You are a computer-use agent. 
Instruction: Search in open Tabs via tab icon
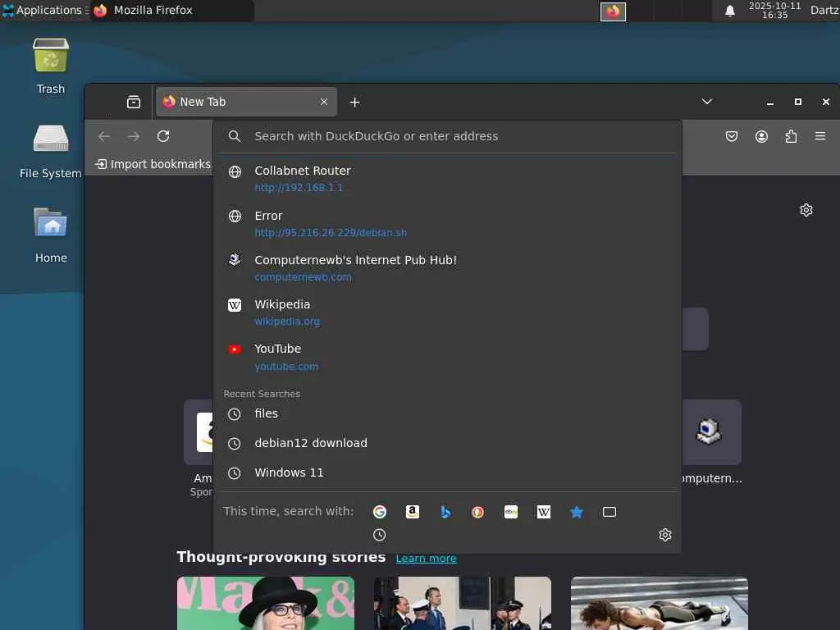(x=609, y=512)
